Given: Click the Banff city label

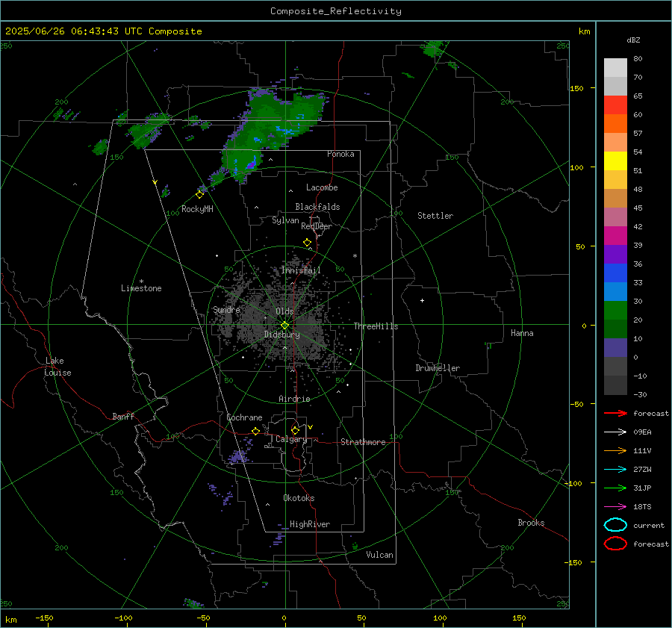Looking at the screenshot, I should (x=123, y=416).
